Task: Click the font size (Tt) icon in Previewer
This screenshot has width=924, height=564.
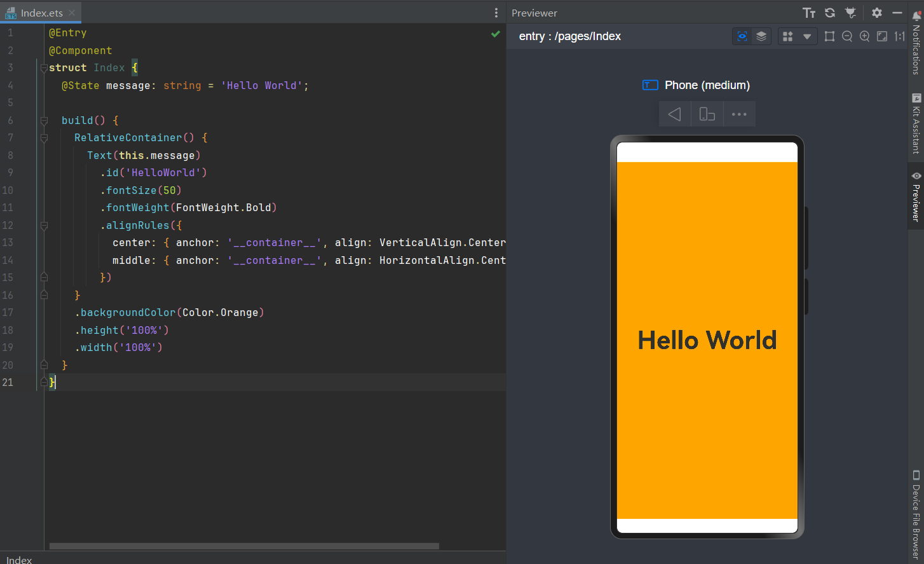Action: pos(809,13)
